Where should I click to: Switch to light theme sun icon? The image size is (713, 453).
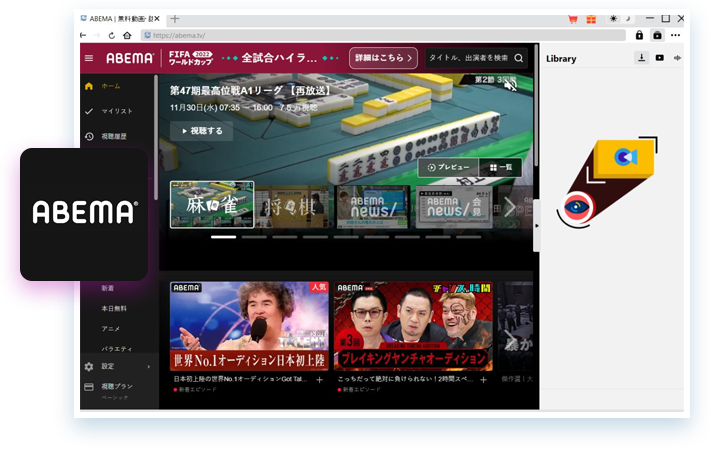coord(613,19)
